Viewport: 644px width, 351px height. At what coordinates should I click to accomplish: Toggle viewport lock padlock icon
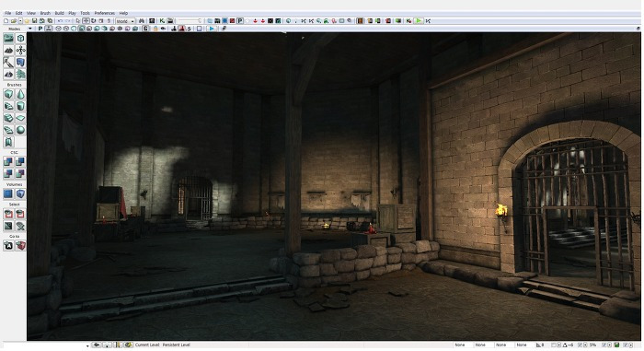(155, 29)
